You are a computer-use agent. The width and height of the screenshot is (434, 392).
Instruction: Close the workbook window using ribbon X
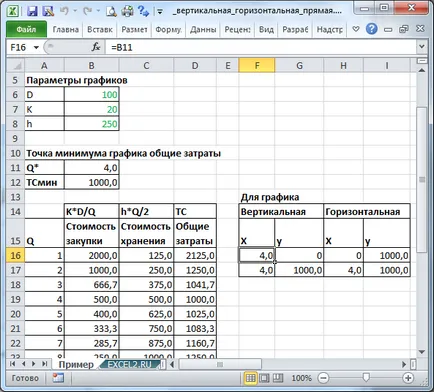(420, 29)
